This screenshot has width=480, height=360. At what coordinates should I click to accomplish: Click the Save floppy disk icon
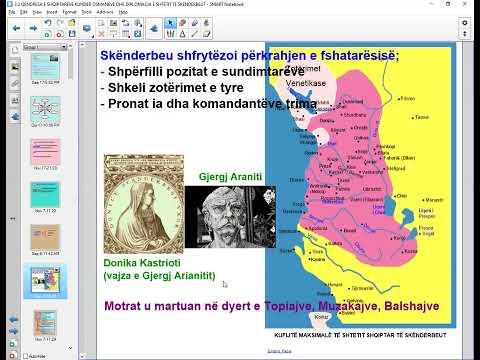point(72,34)
